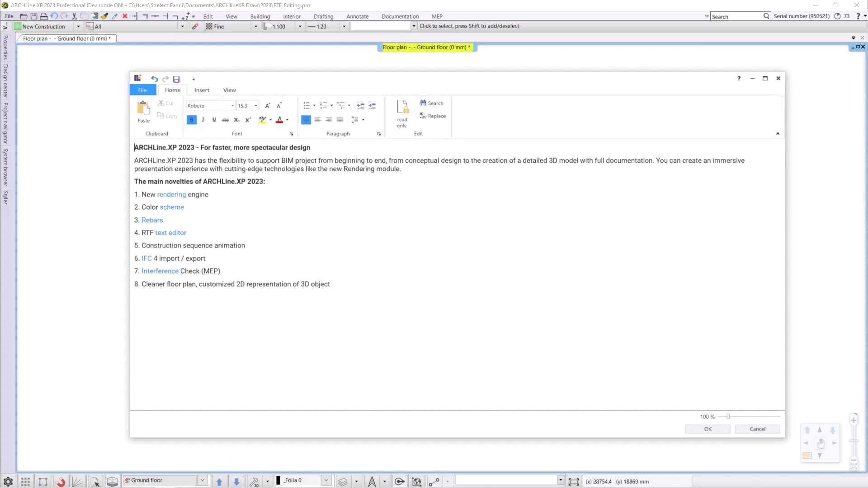Open the Building menu
This screenshot has height=488, width=868.
tap(260, 16)
